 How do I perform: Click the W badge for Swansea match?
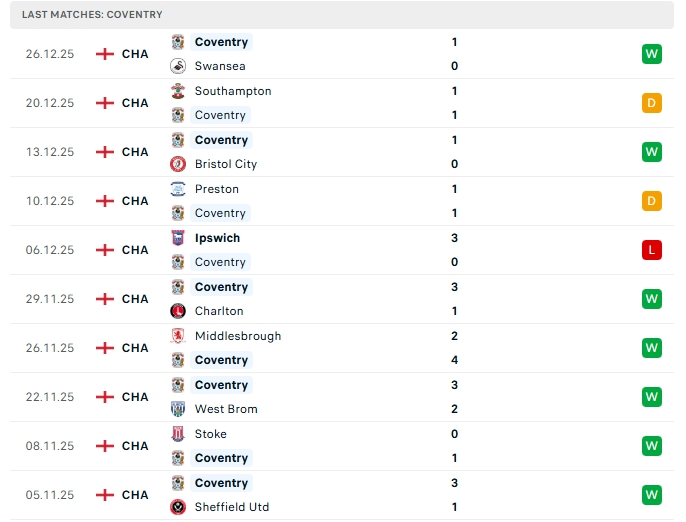[x=652, y=54]
